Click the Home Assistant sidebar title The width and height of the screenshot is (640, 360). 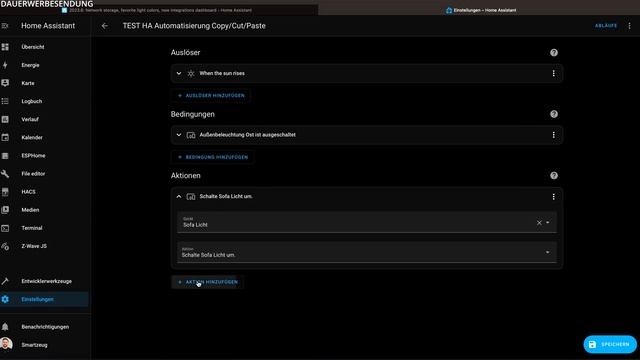[48, 26]
